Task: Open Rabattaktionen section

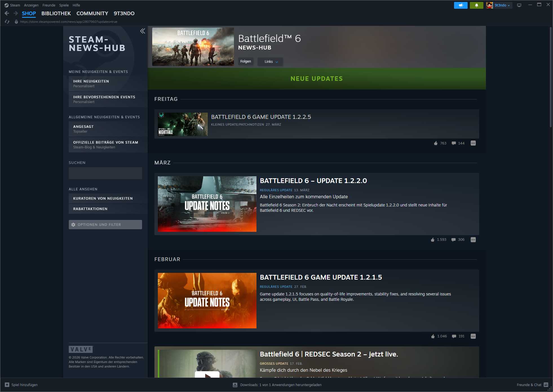Action: [x=90, y=209]
